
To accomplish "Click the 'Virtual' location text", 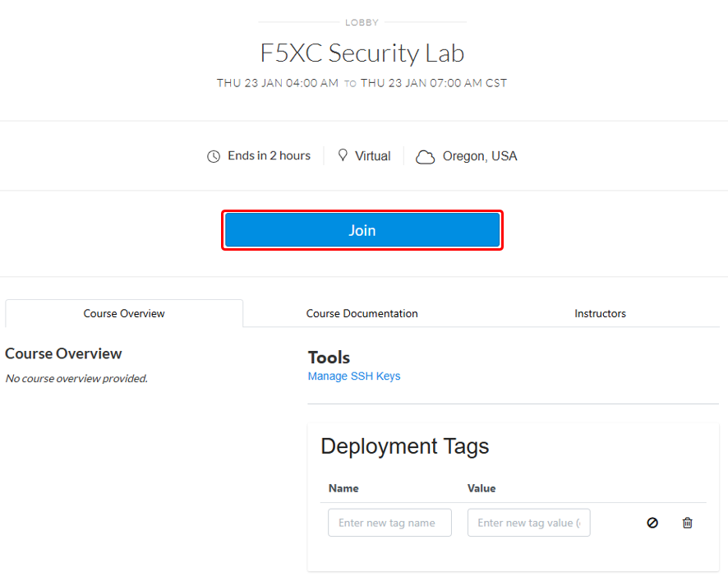I will point(373,156).
